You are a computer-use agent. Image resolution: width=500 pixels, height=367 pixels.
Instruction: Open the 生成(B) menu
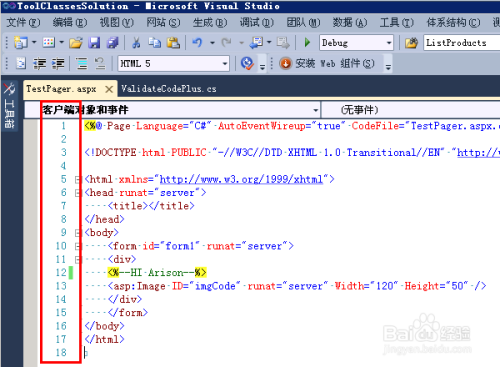[x=210, y=23]
